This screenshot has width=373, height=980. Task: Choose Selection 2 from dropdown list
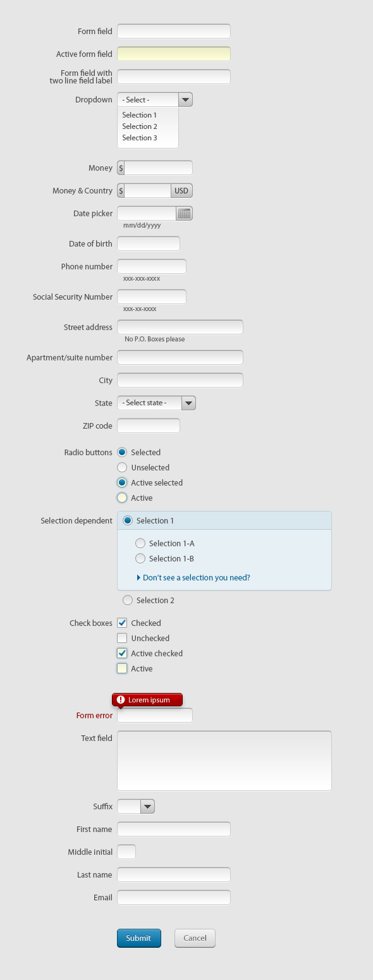(140, 126)
